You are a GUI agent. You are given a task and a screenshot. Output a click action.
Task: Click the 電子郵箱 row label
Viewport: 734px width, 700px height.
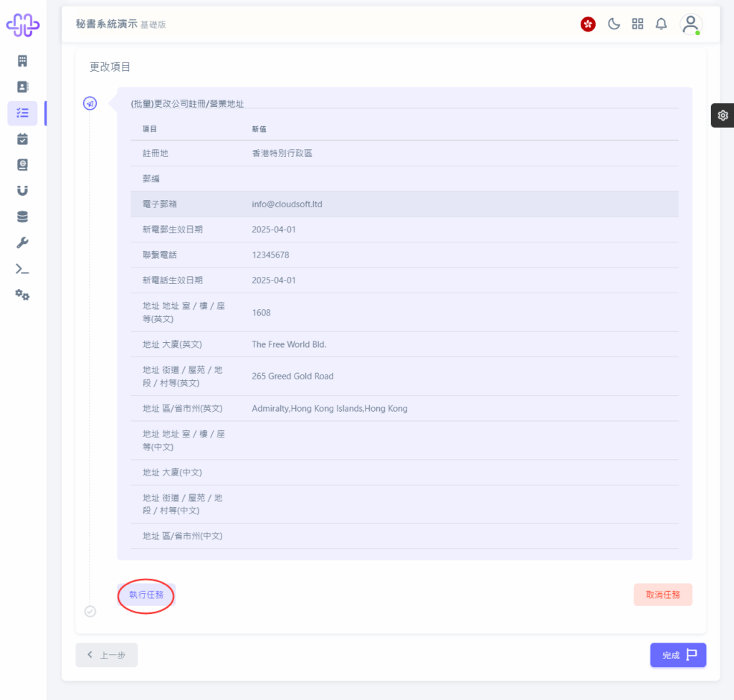point(160,204)
